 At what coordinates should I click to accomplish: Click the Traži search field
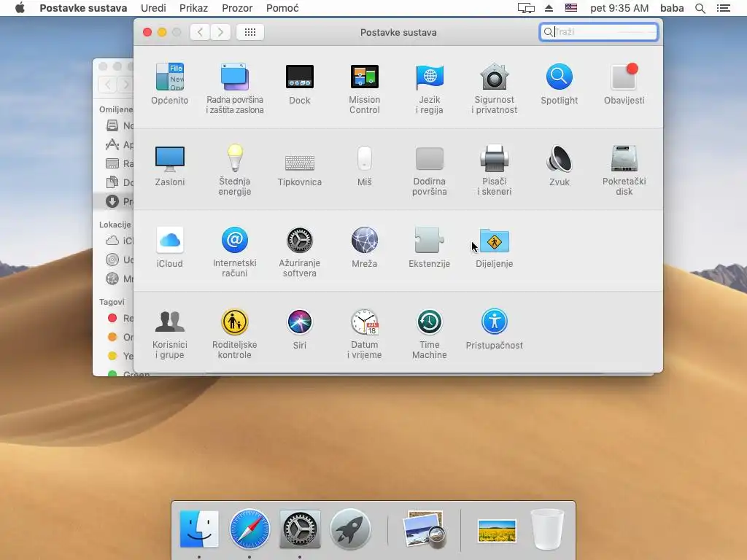599,32
